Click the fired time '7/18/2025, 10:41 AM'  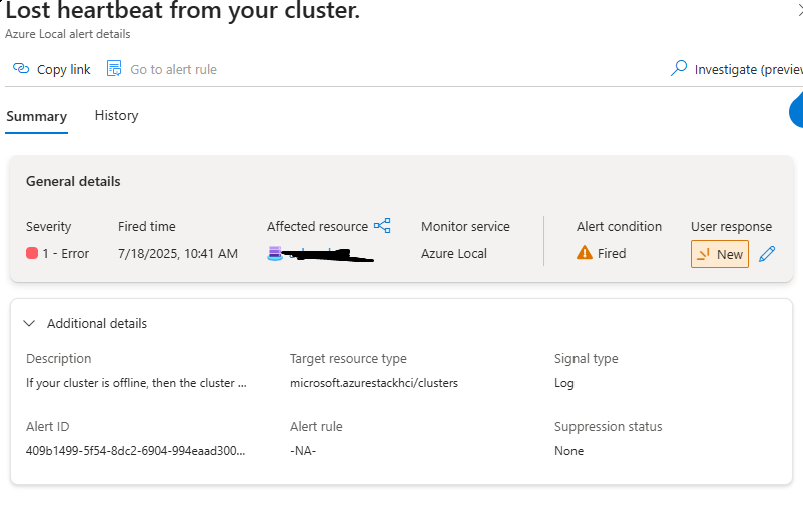pos(178,254)
